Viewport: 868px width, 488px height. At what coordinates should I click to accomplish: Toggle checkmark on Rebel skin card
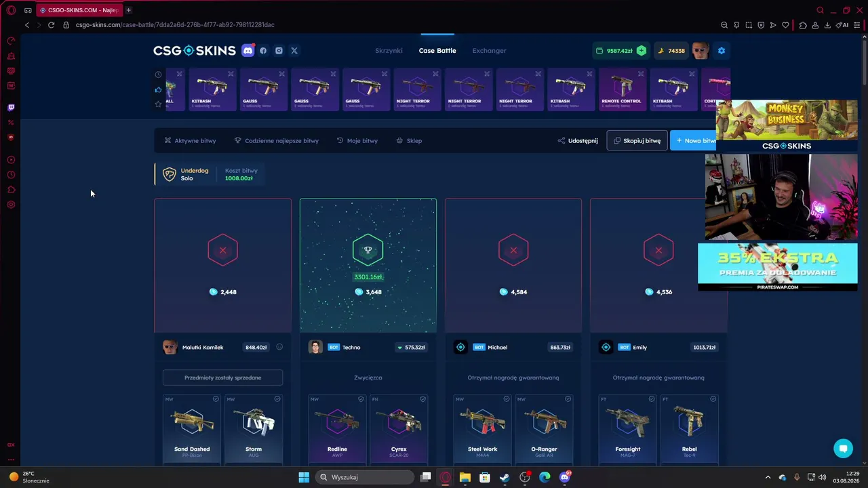pyautogui.click(x=713, y=399)
